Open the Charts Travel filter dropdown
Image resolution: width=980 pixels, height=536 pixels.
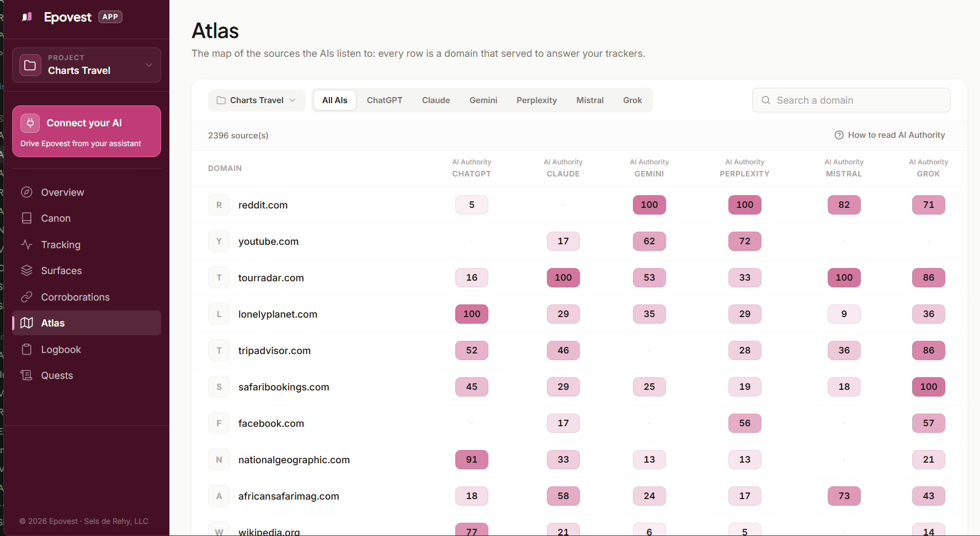[x=257, y=100]
